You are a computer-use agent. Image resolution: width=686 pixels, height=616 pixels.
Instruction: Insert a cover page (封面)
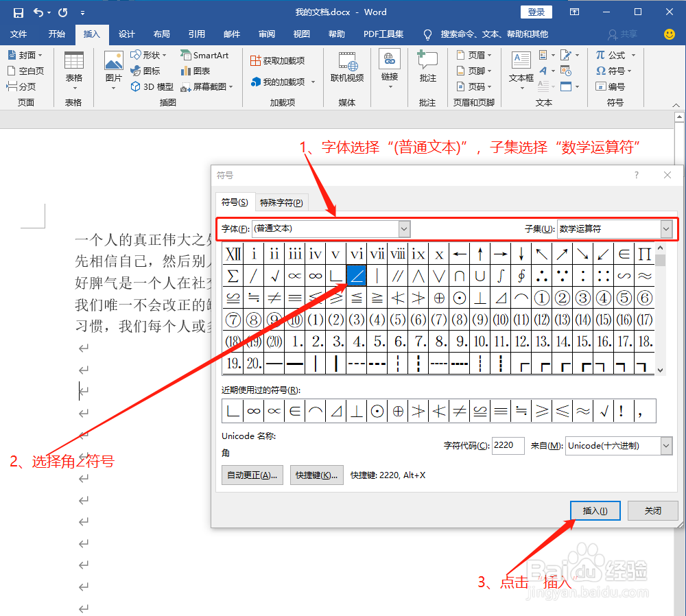25,55
